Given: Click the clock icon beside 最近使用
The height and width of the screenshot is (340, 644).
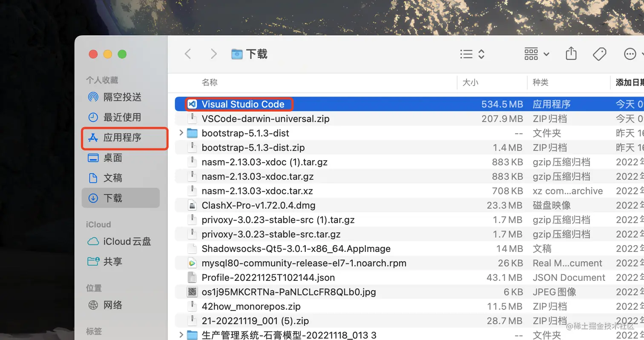Looking at the screenshot, I should (93, 117).
